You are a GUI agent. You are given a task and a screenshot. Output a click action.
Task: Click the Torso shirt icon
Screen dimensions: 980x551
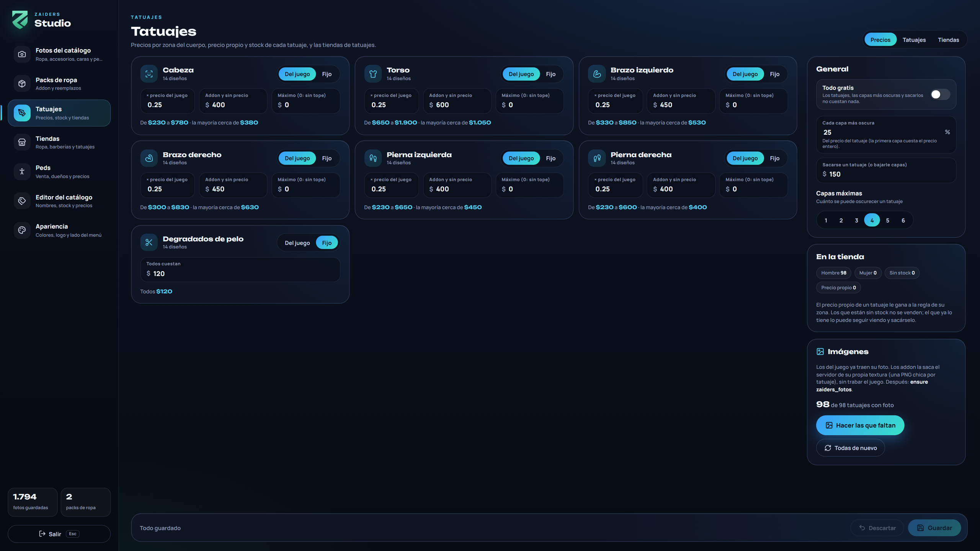(x=373, y=74)
